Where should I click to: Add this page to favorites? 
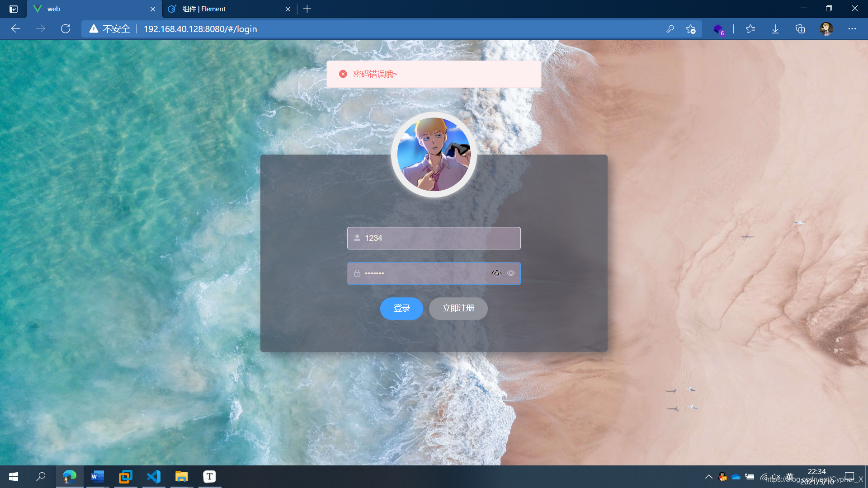tap(690, 29)
